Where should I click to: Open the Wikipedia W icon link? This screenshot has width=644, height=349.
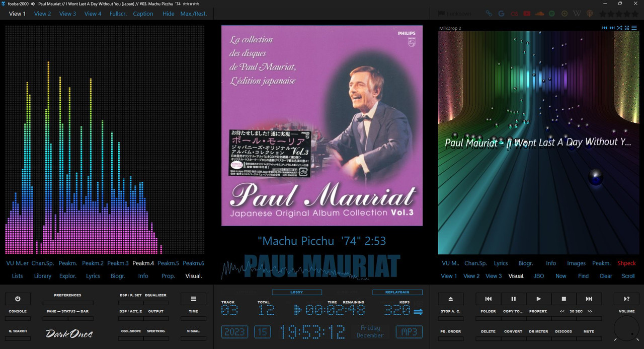point(577,14)
